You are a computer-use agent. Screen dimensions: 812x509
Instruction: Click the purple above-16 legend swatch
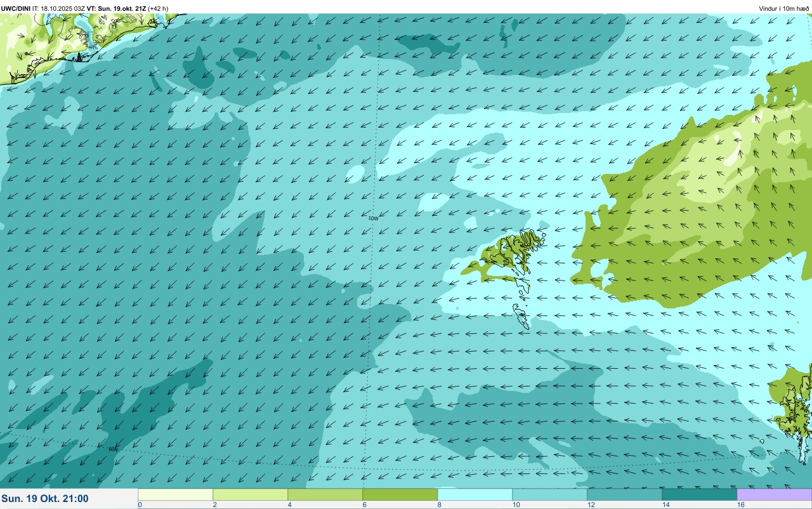(774, 494)
